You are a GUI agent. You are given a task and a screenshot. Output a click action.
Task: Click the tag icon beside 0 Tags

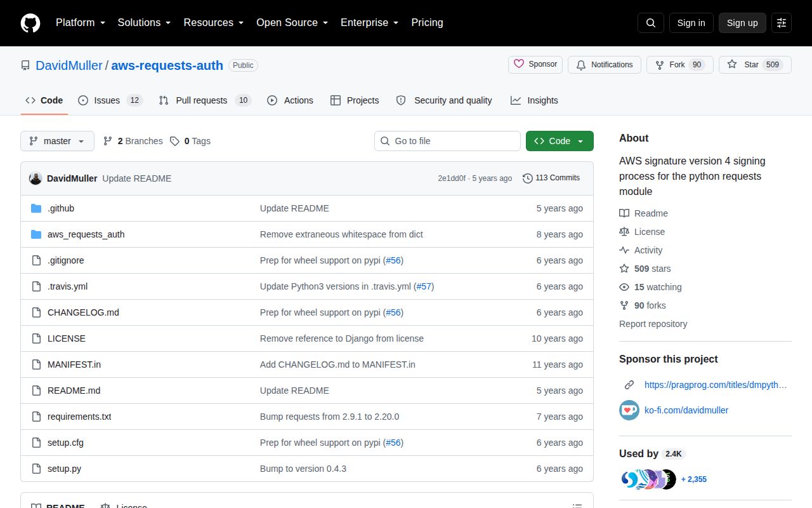(174, 141)
